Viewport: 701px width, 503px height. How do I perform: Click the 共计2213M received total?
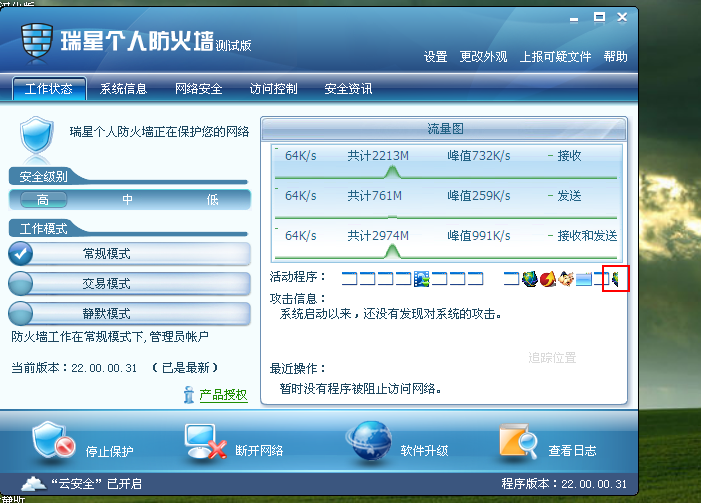click(x=378, y=156)
